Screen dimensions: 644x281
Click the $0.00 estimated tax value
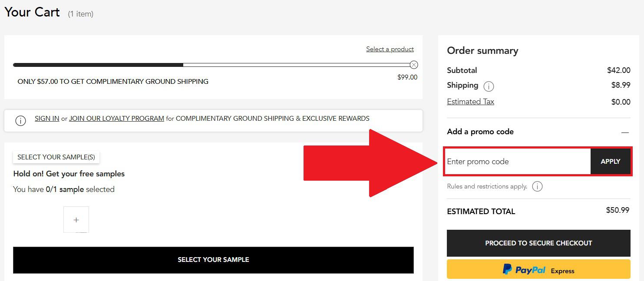click(x=621, y=102)
